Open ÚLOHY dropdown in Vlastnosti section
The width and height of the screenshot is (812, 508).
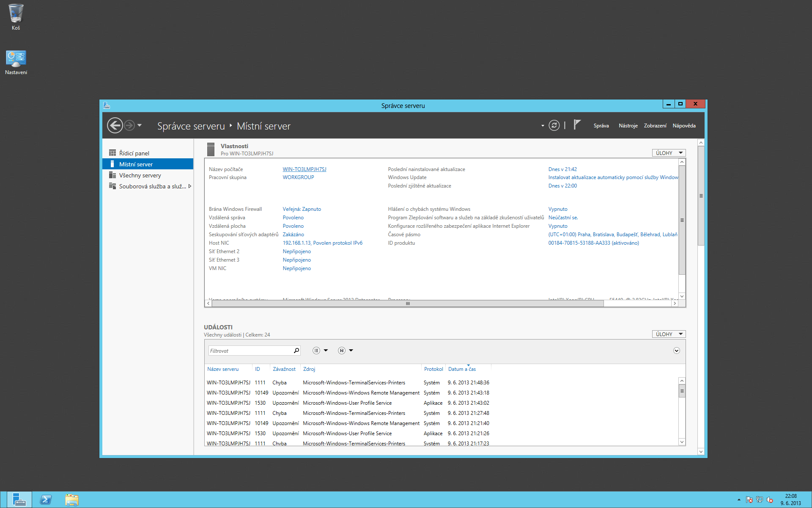[x=669, y=153]
